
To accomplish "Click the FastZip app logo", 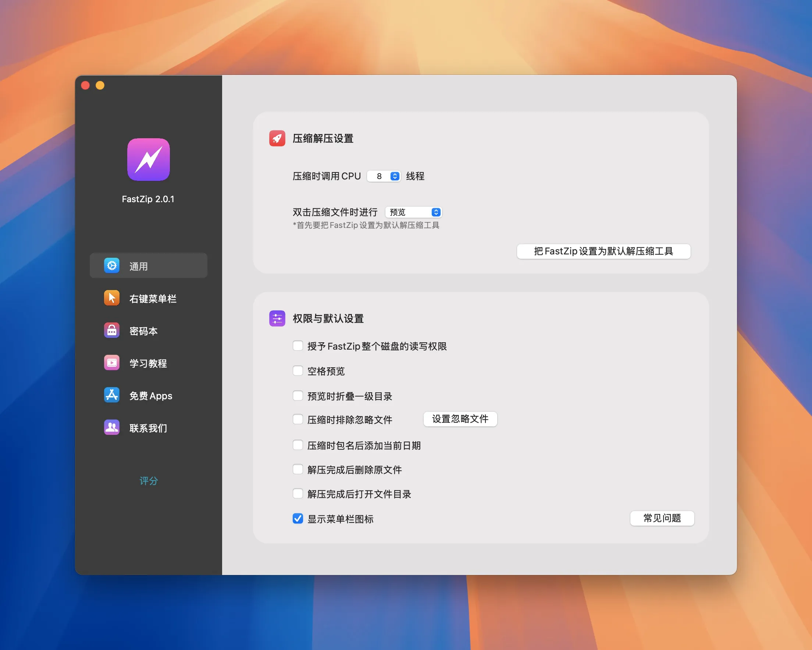I will coord(148,160).
